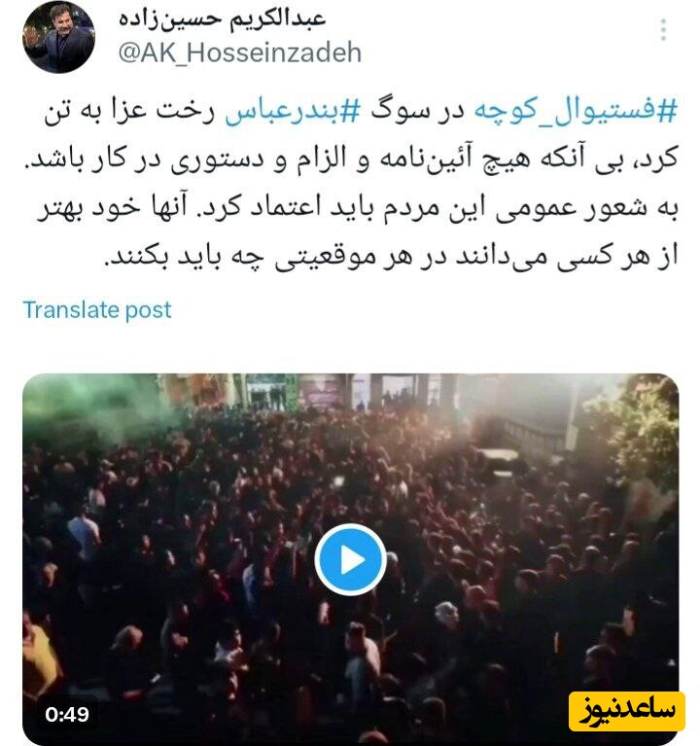Click the 0:49 video duration badge
This screenshot has height=746, width=700.
click(67, 714)
